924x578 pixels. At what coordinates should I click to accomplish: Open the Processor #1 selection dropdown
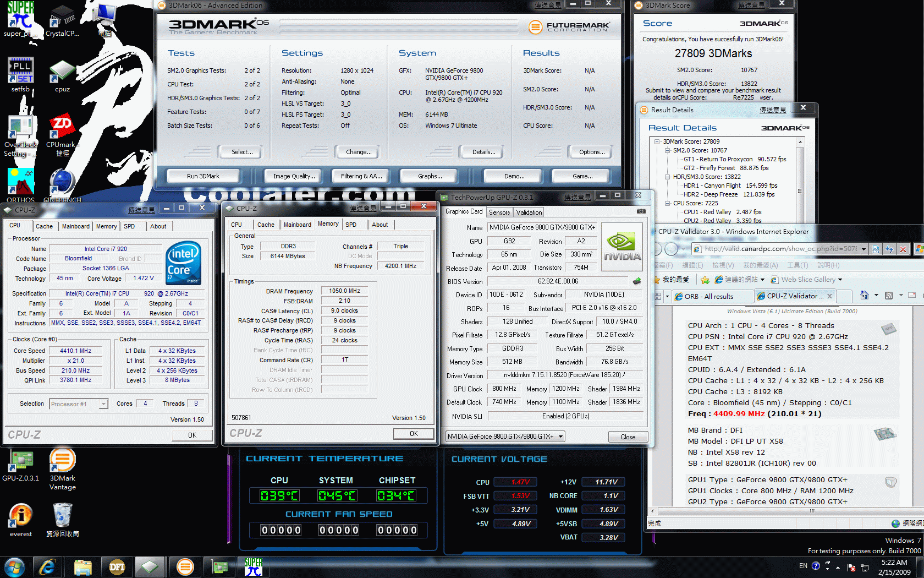click(x=103, y=404)
